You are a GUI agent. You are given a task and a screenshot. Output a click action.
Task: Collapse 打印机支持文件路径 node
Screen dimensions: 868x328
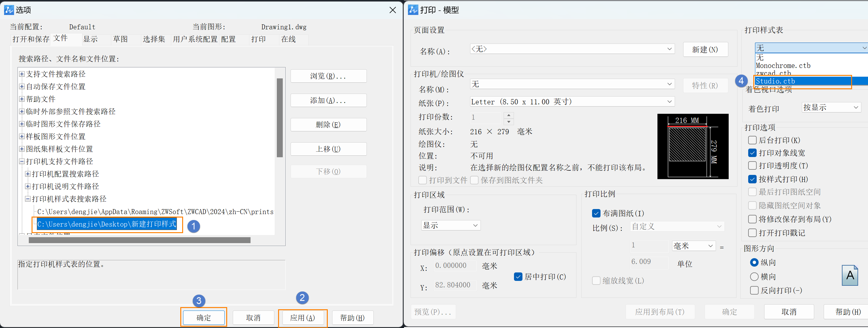tap(22, 161)
